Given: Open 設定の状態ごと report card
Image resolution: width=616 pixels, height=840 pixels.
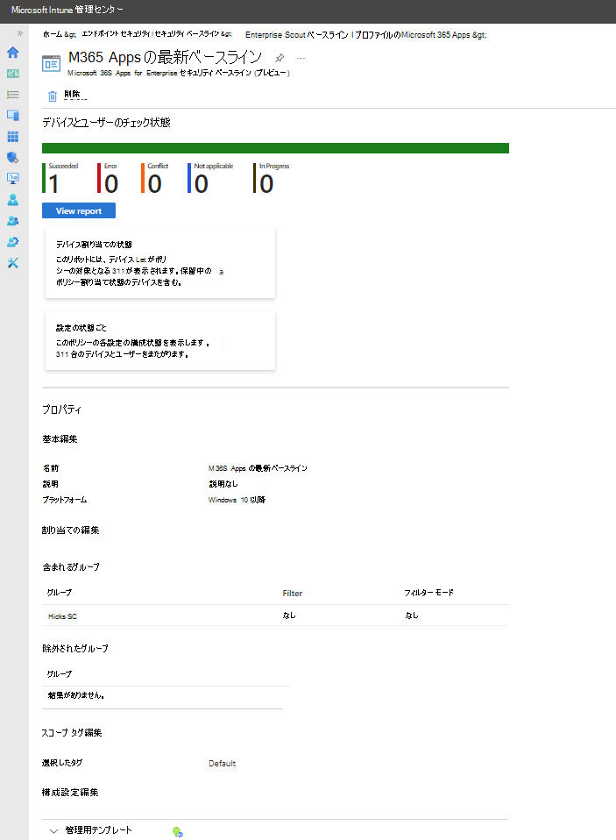Looking at the screenshot, I should pyautogui.click(x=160, y=341).
